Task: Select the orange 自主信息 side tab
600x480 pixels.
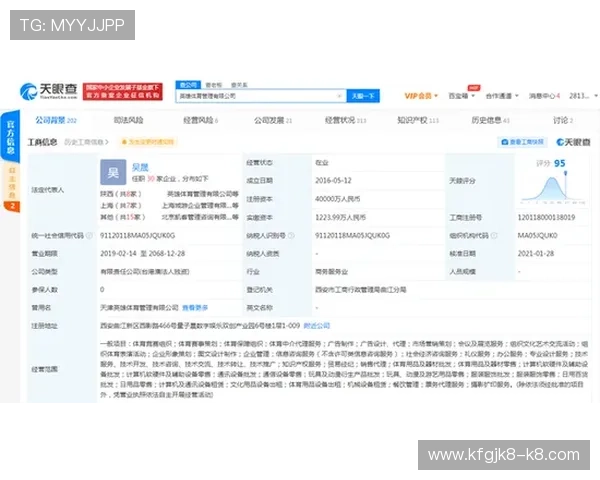Action: pos(11,188)
